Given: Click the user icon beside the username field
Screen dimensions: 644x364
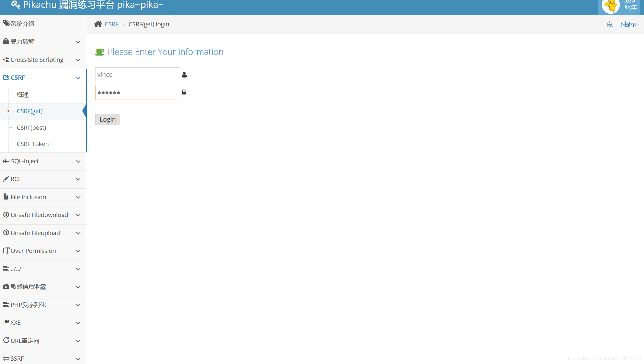Looking at the screenshot, I should point(184,75).
